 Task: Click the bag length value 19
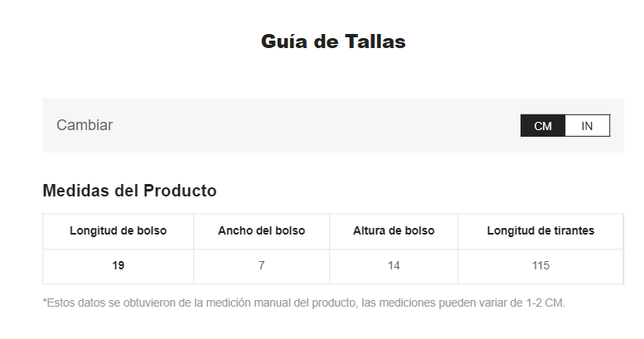pyautogui.click(x=119, y=265)
